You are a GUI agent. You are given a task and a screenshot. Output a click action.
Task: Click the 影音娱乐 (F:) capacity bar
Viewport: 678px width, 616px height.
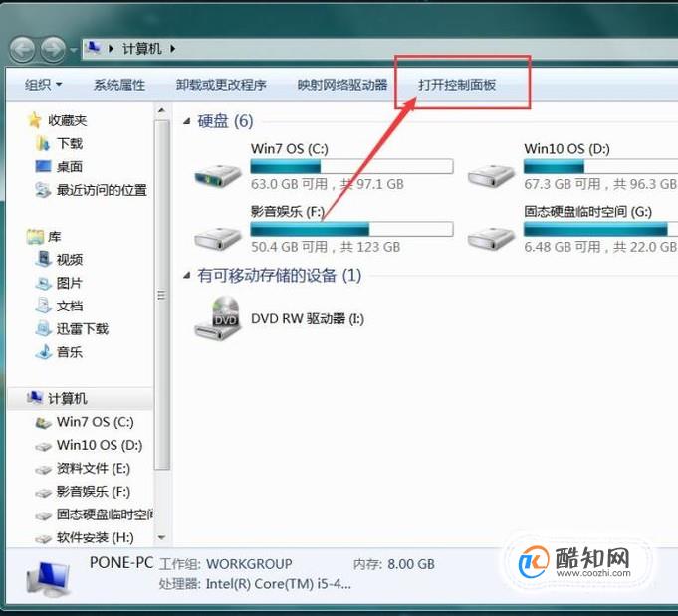click(x=351, y=229)
